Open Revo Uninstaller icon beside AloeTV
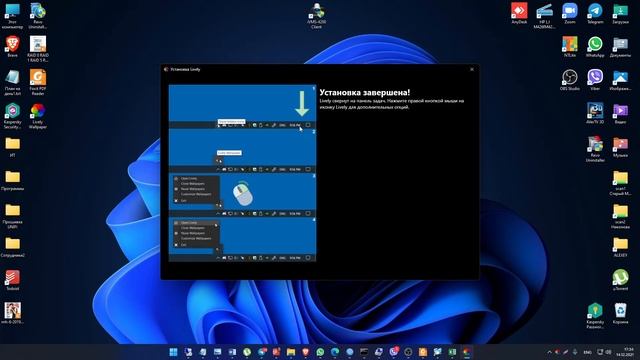 pyautogui.click(x=595, y=149)
